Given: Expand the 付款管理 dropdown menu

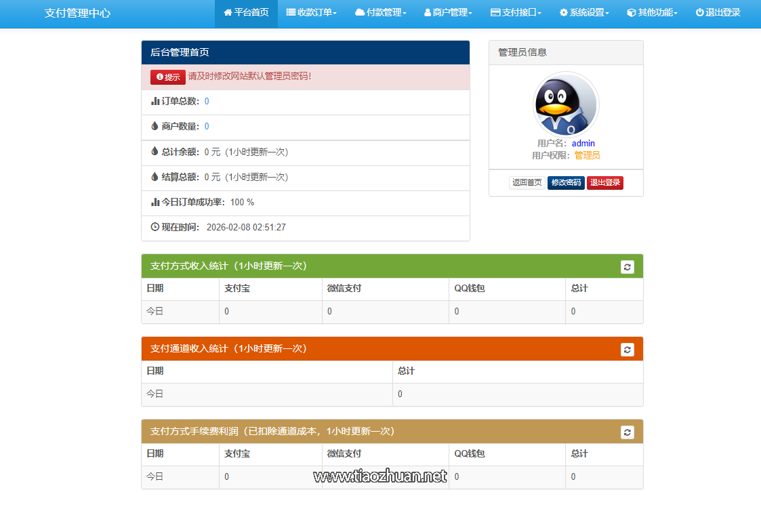Looking at the screenshot, I should tap(381, 12).
